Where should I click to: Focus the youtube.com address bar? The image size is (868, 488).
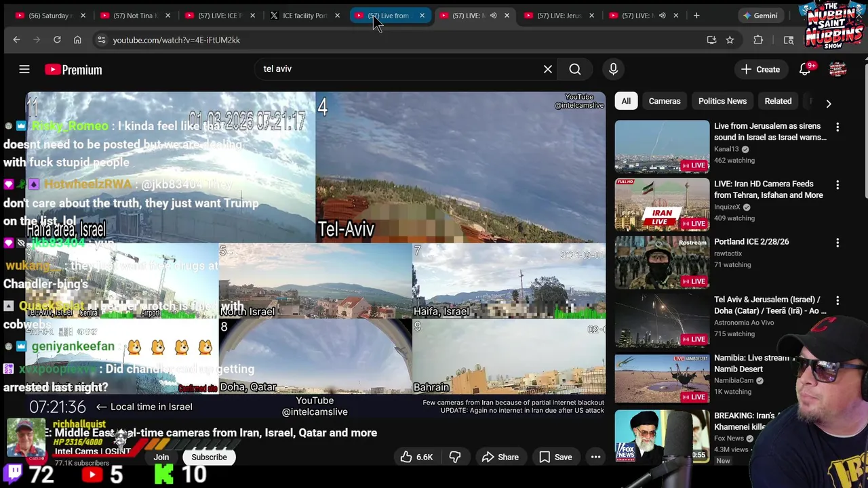pyautogui.click(x=400, y=40)
